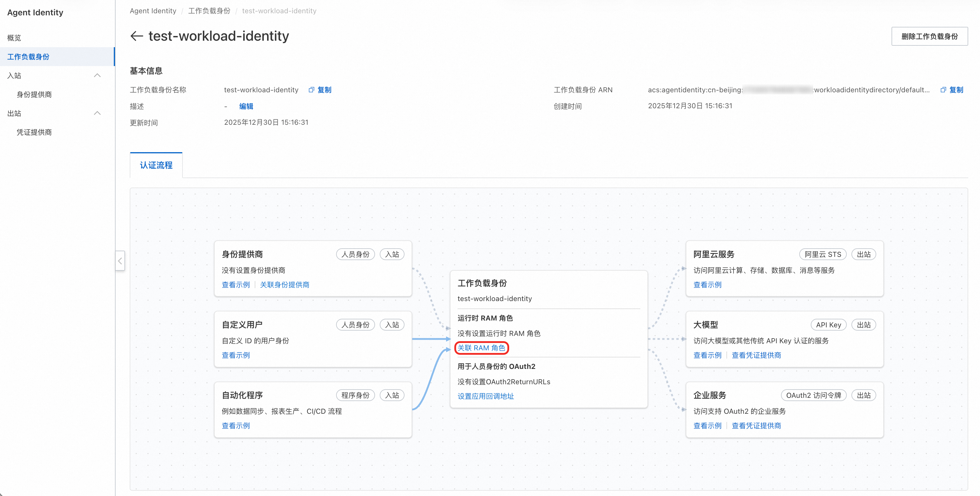The image size is (980, 496).
Task: Click the 阿里云 STS tag badge
Action: click(823, 254)
